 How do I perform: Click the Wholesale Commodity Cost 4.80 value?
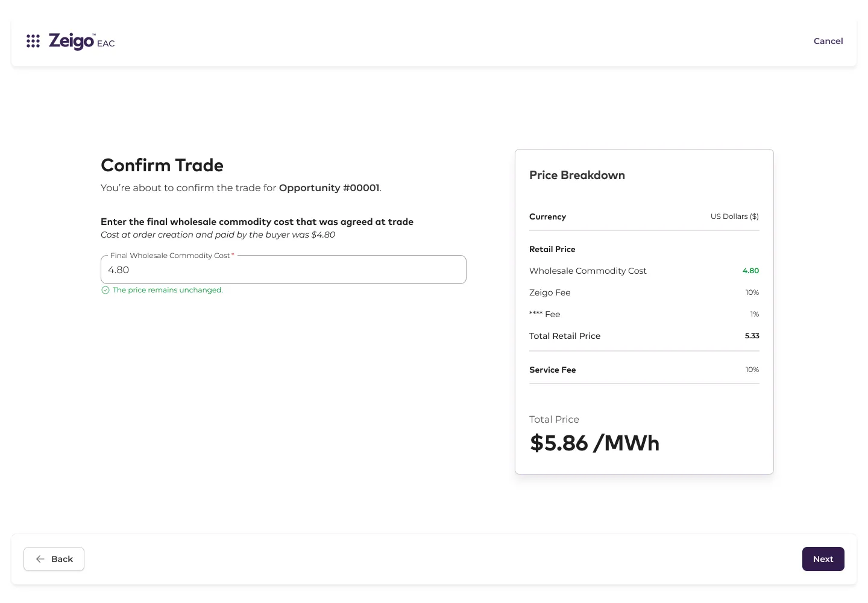coord(750,271)
